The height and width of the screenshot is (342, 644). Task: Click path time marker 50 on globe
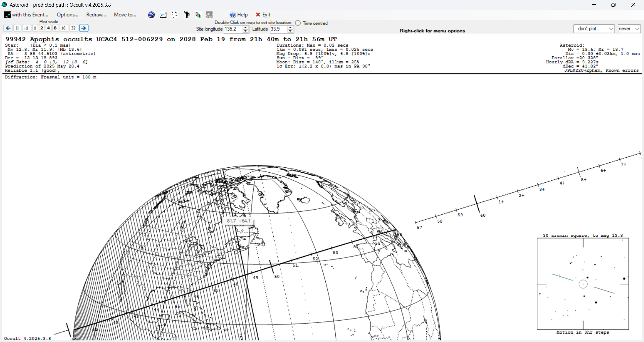click(277, 277)
